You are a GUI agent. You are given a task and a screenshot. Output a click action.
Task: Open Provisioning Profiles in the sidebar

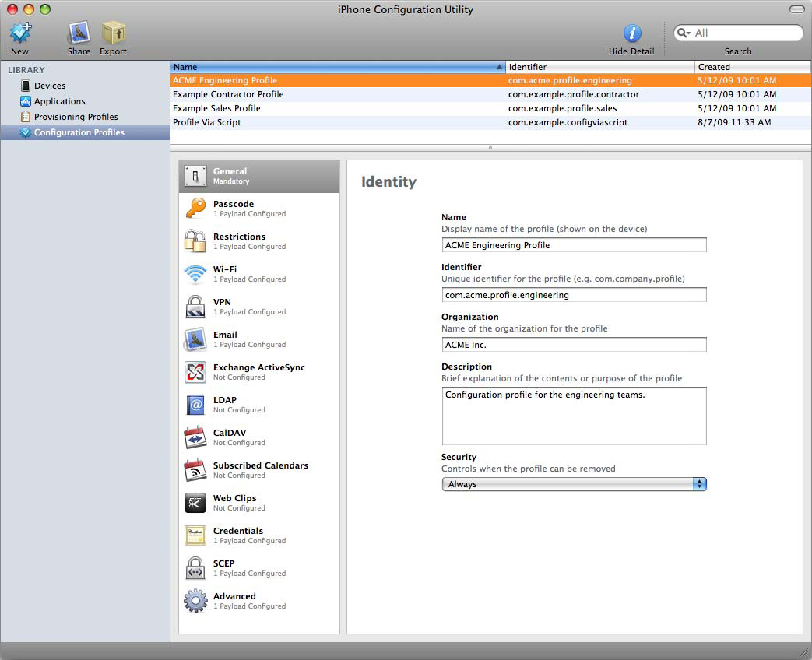85,117
